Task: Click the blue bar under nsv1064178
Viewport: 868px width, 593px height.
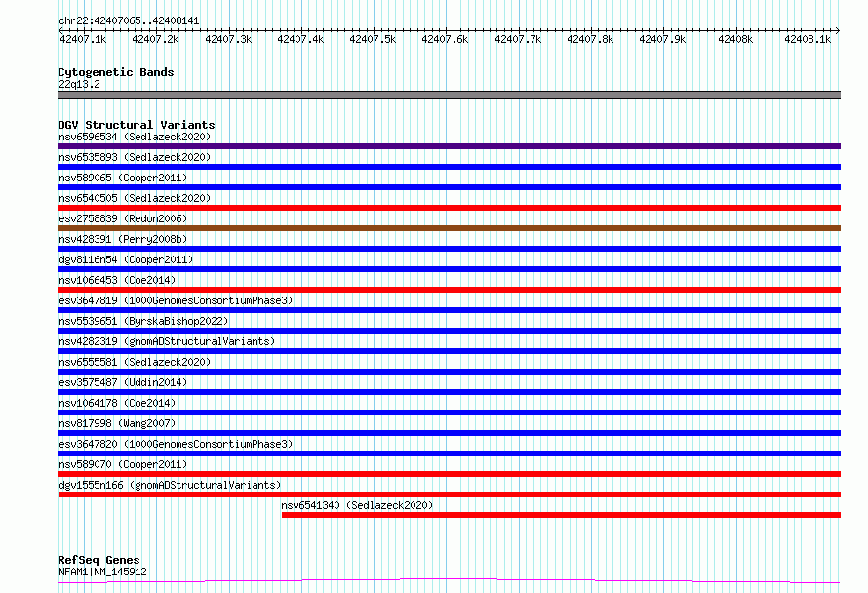Action: (449, 413)
